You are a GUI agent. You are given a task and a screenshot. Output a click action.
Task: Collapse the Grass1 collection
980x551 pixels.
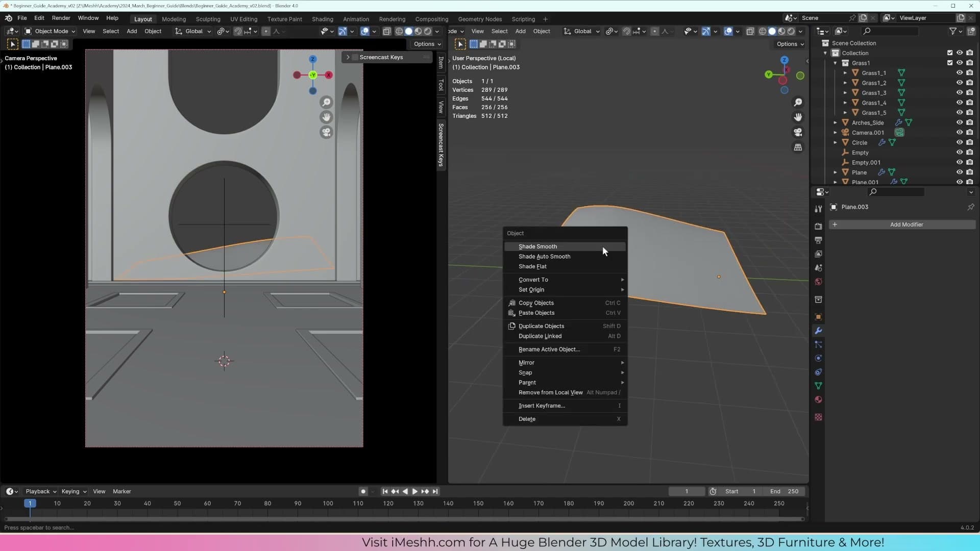pos(836,63)
